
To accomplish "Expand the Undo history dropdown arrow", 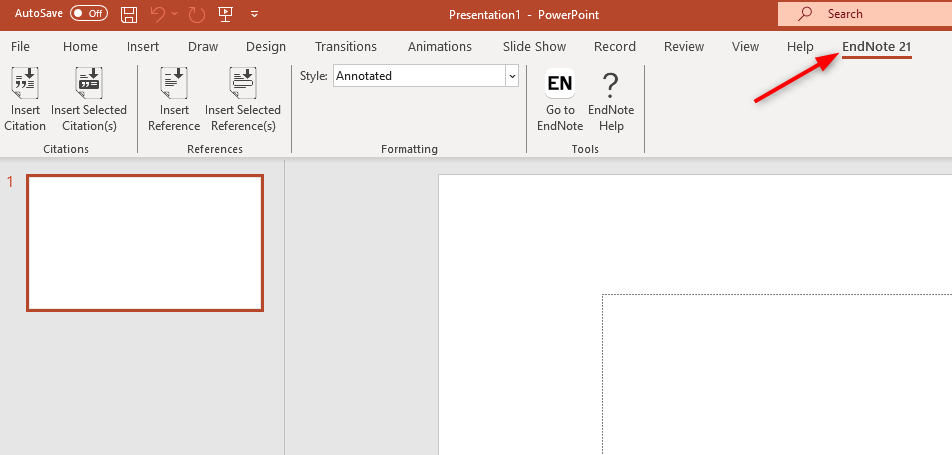I will 175,14.
